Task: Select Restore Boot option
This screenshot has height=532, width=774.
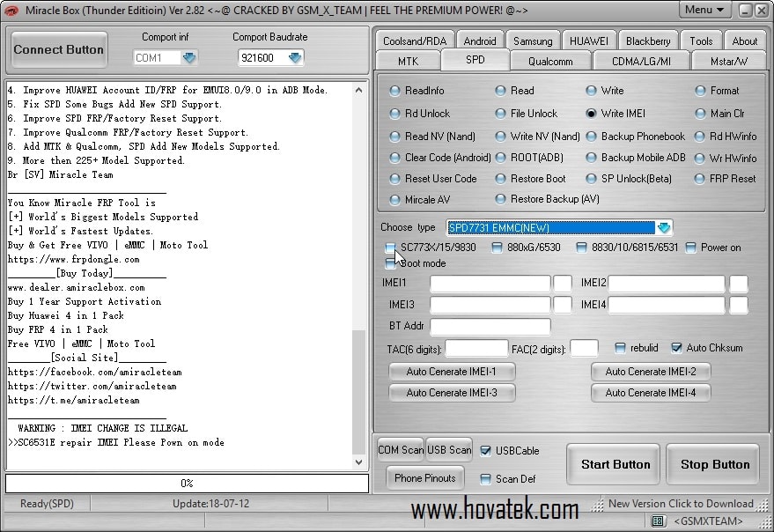Action: pyautogui.click(x=500, y=179)
